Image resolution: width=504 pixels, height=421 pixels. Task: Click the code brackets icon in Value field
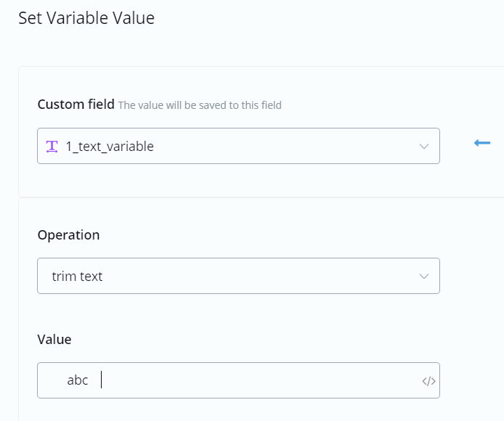click(x=428, y=381)
